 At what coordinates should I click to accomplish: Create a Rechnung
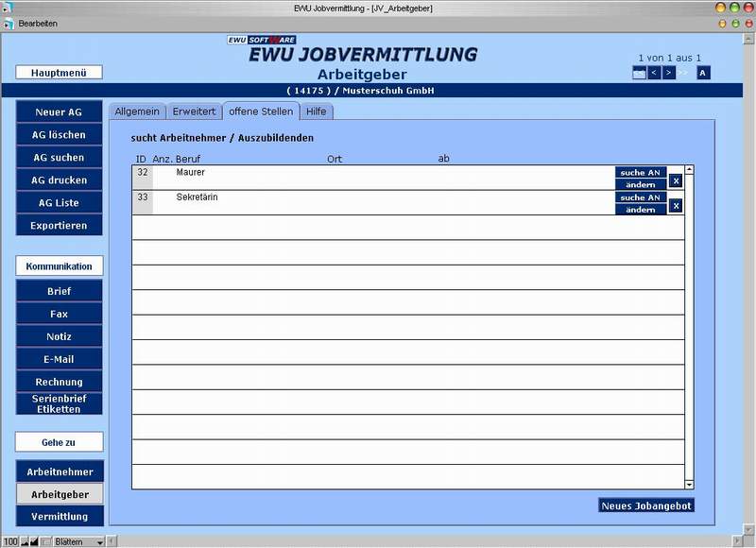59,382
